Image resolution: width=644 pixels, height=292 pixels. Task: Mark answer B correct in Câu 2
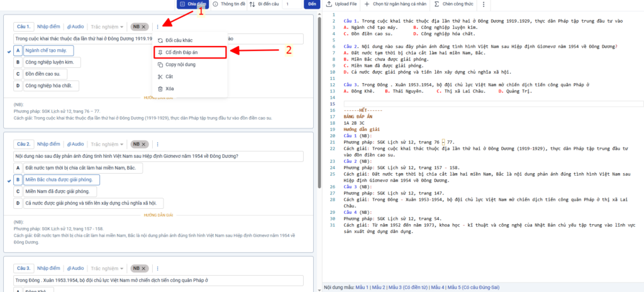pyautogui.click(x=18, y=180)
